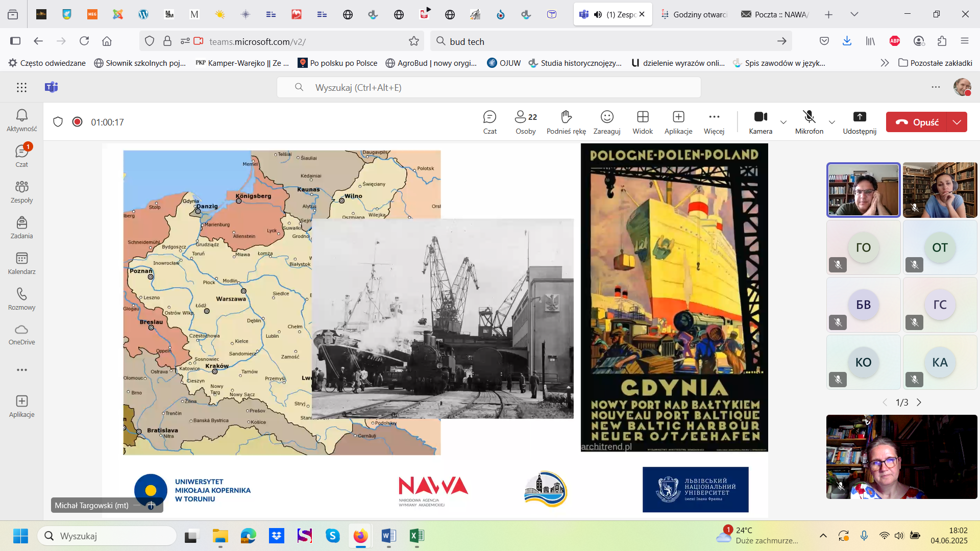The image size is (980, 551).
Task: Click the bud tech search field
Action: (610, 41)
